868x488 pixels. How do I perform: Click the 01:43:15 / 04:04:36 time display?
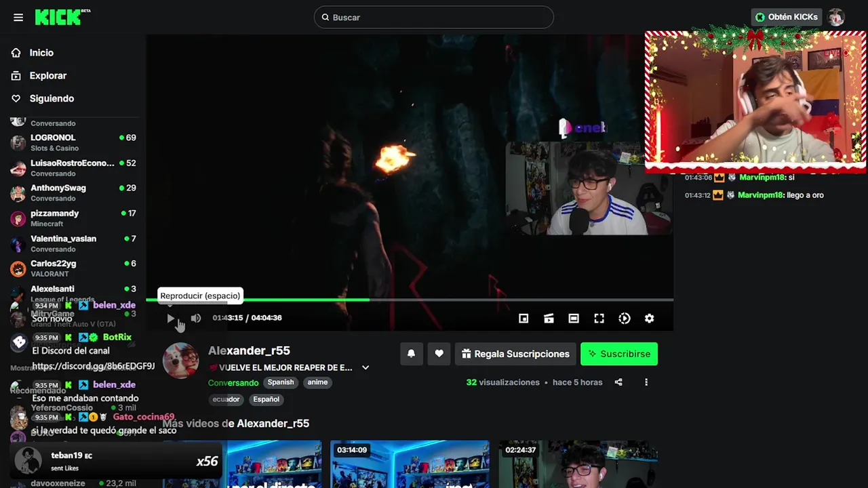pos(247,318)
